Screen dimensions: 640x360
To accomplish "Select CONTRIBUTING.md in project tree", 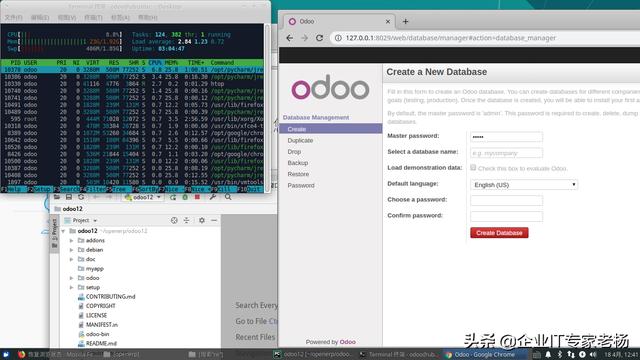I will tap(110, 297).
